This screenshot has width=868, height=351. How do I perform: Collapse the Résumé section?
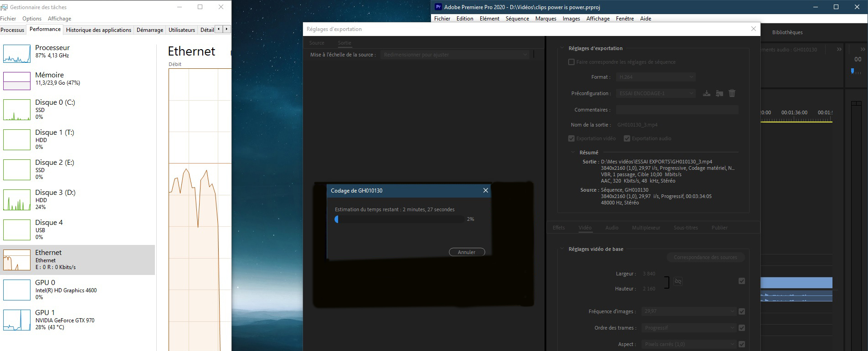point(573,153)
